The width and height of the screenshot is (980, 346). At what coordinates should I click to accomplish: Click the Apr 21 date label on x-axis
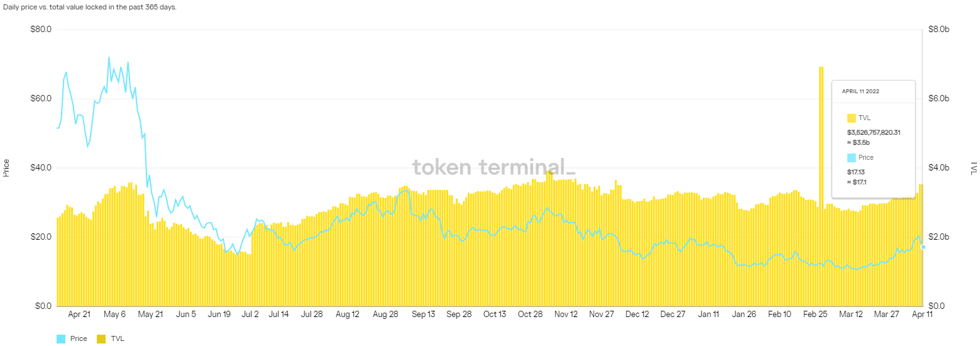pyautogui.click(x=79, y=315)
